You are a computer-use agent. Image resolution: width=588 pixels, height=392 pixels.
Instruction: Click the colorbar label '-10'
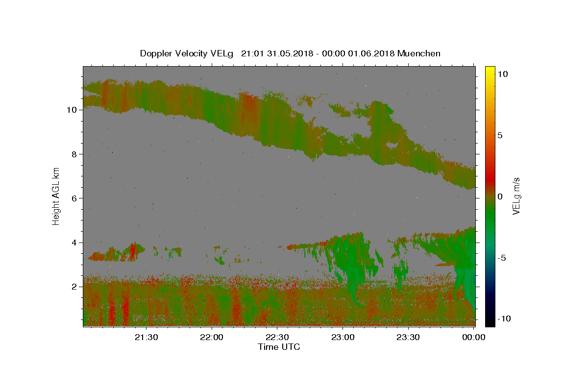(504, 318)
